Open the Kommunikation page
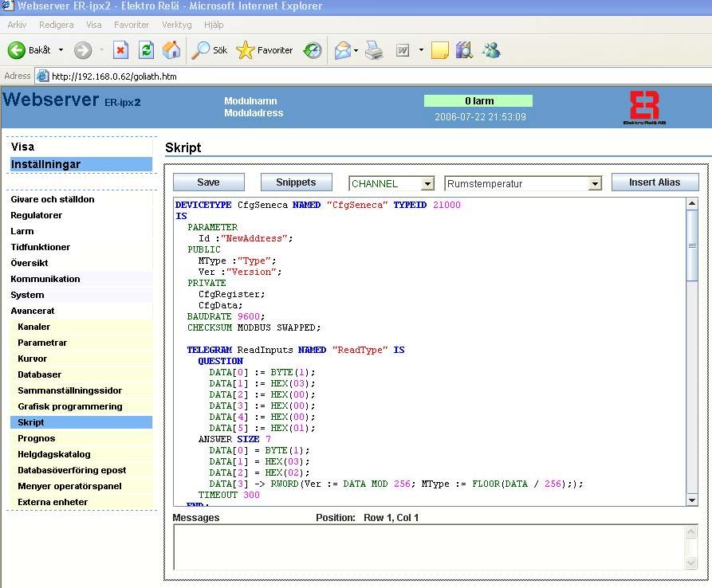 [x=81, y=279]
